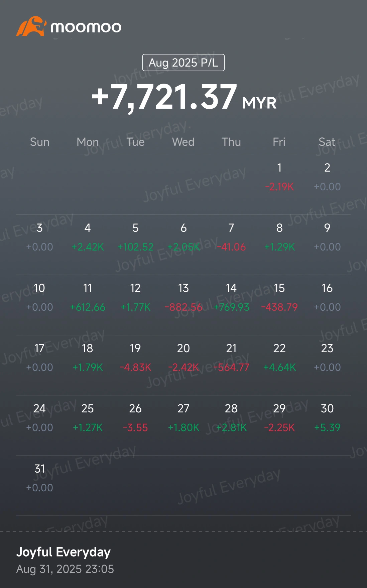Screen dimensions: 367x588
Task: Select day 5 with +102.52 gain
Action: (x=135, y=237)
